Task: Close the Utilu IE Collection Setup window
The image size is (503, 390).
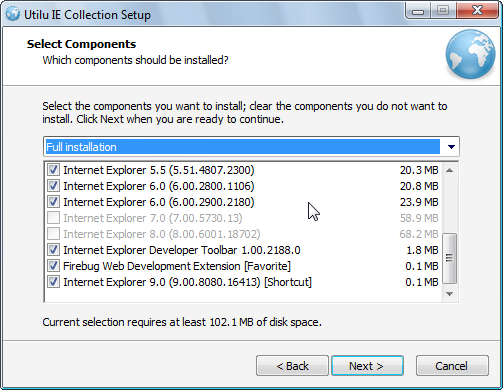Action: pyautogui.click(x=477, y=11)
